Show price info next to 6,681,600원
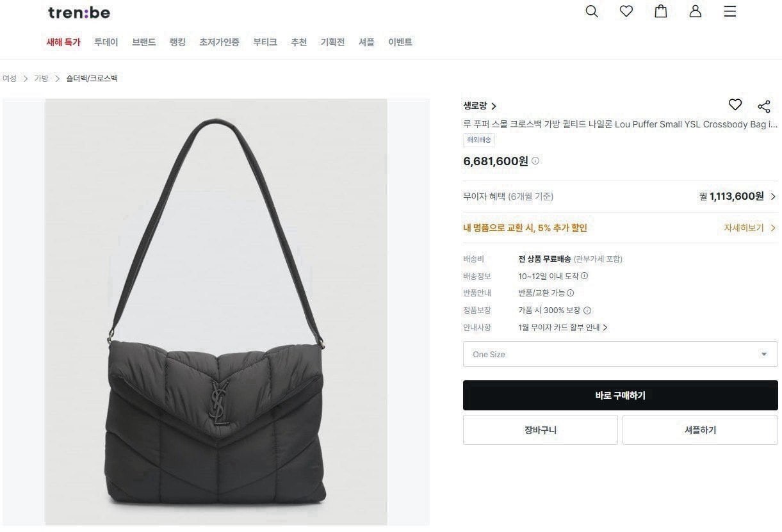 click(535, 161)
